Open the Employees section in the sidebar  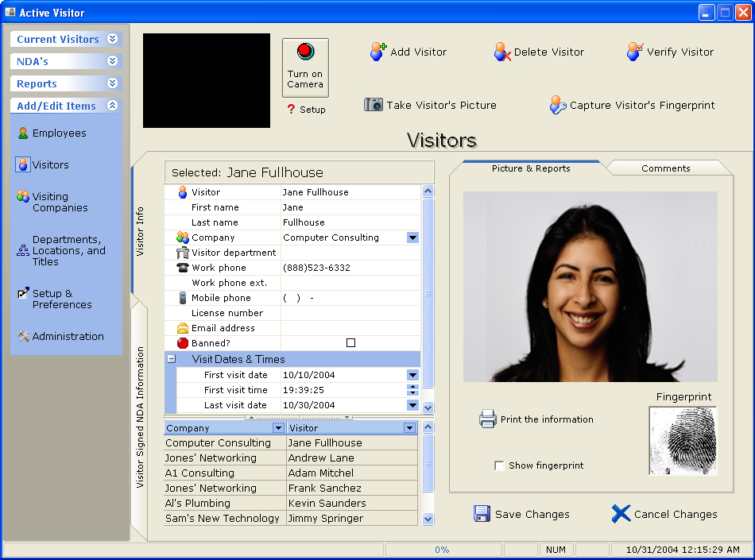pos(59,133)
